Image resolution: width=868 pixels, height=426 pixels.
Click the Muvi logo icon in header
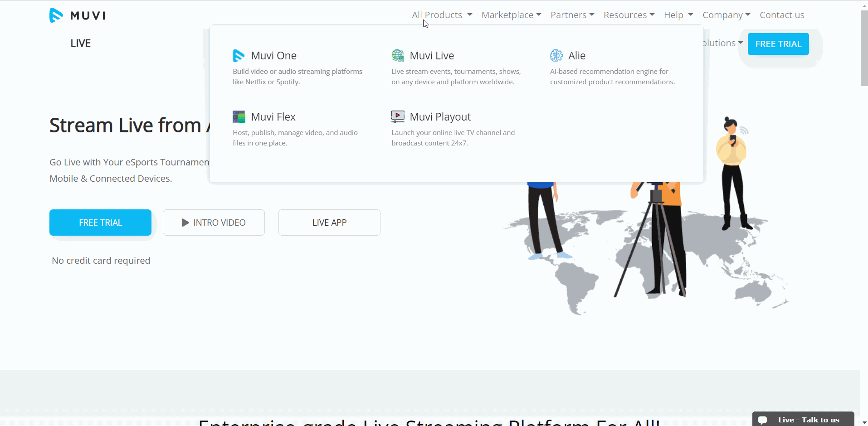(56, 15)
